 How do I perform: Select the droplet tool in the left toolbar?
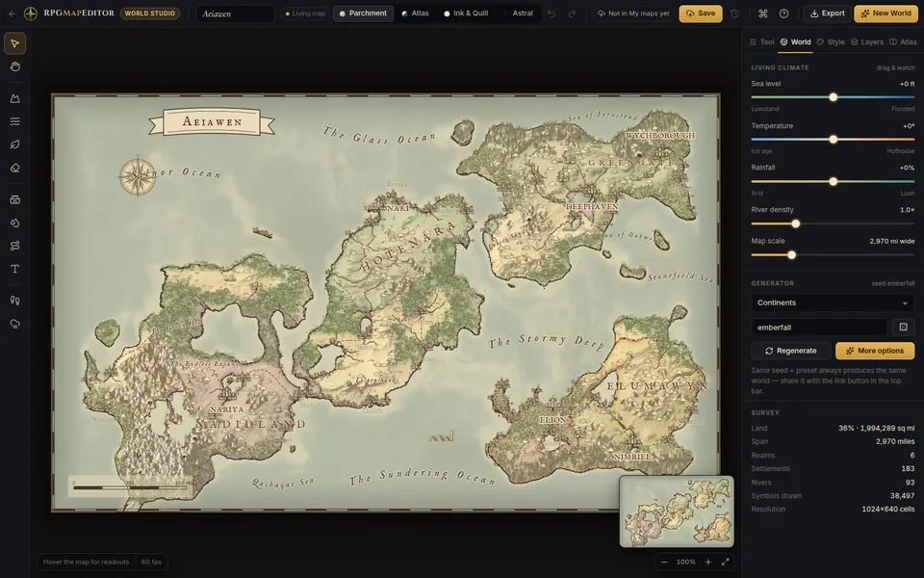pyautogui.click(x=14, y=223)
